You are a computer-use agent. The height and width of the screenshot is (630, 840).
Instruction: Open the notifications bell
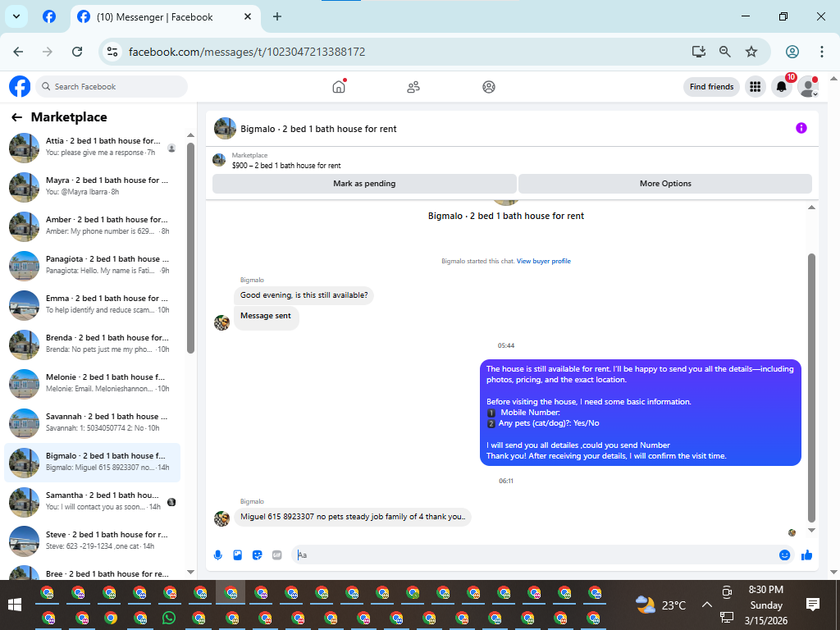(782, 87)
